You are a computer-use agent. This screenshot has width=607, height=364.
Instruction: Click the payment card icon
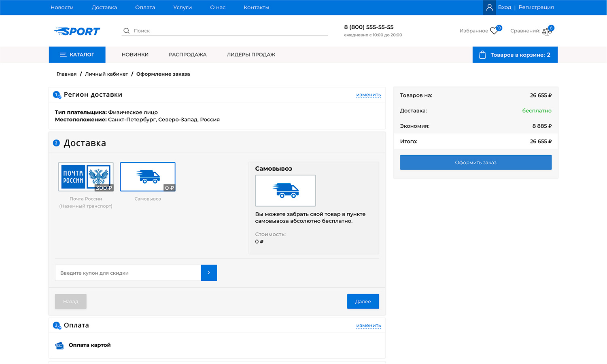click(59, 345)
